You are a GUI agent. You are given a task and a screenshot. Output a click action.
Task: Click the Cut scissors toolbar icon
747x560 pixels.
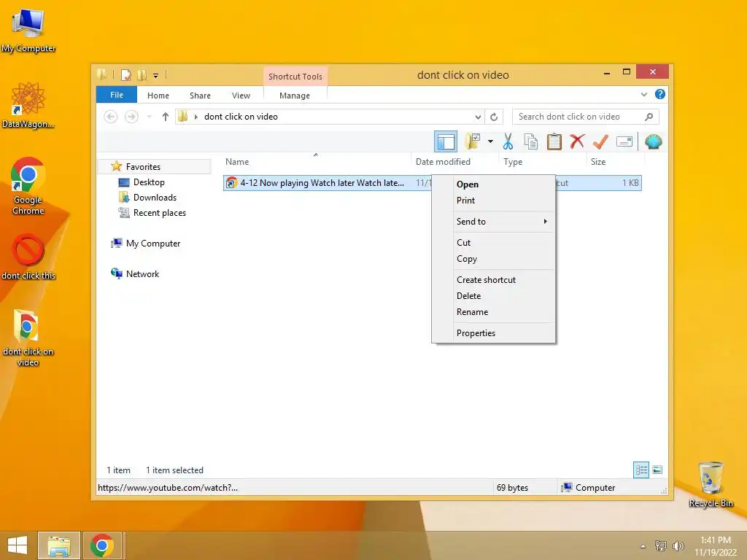click(x=508, y=141)
